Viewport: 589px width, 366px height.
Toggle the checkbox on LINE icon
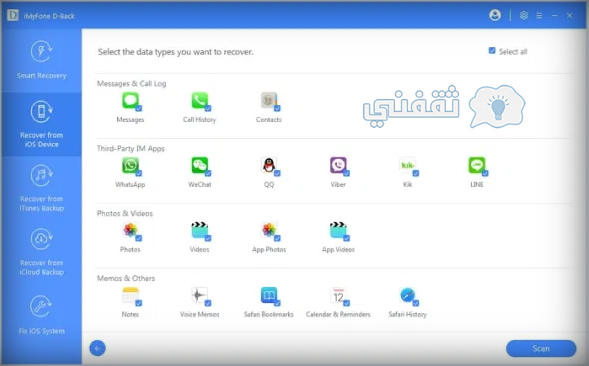485,173
